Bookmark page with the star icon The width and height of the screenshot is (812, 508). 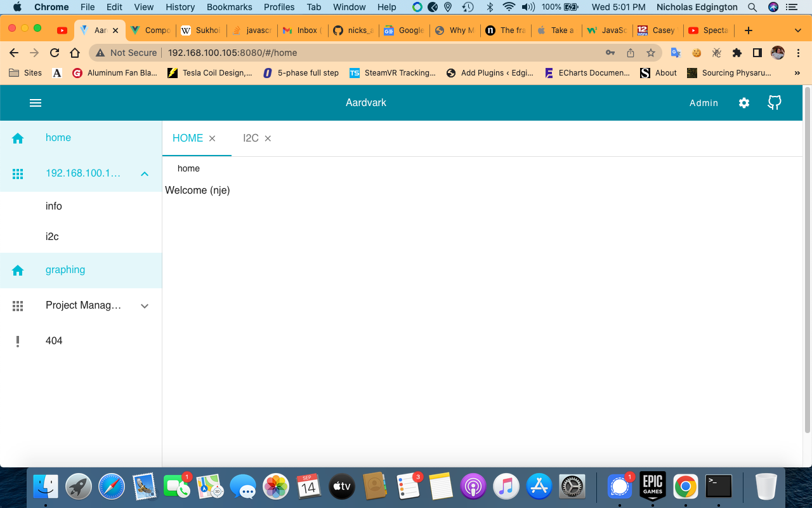coord(650,53)
